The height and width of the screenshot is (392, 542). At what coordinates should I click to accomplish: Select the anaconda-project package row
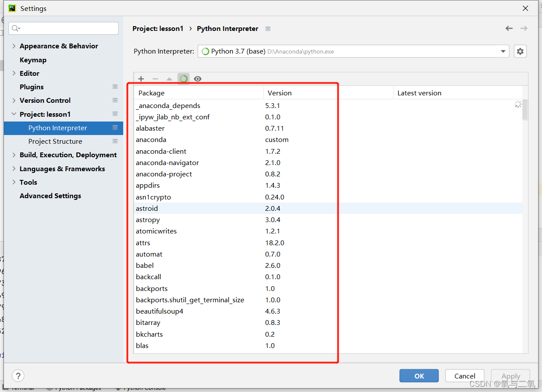[328, 174]
